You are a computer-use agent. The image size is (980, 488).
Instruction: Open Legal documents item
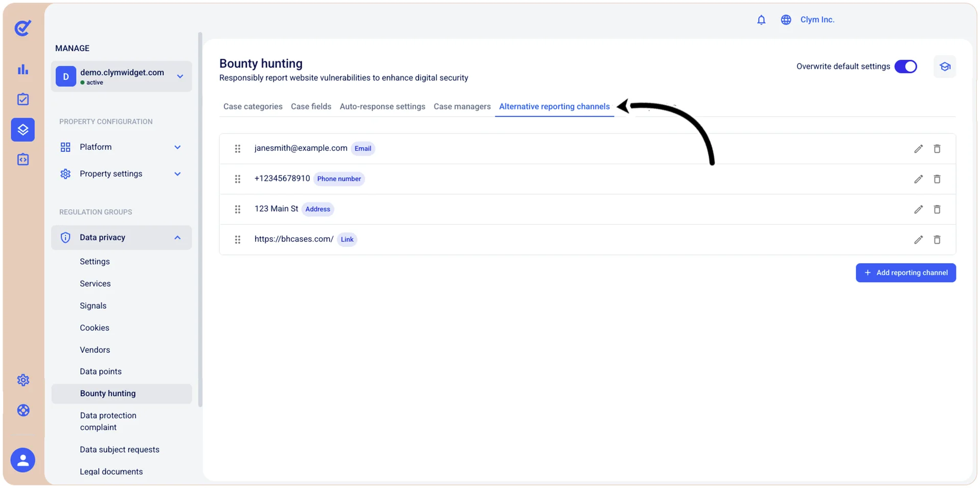[111, 472]
